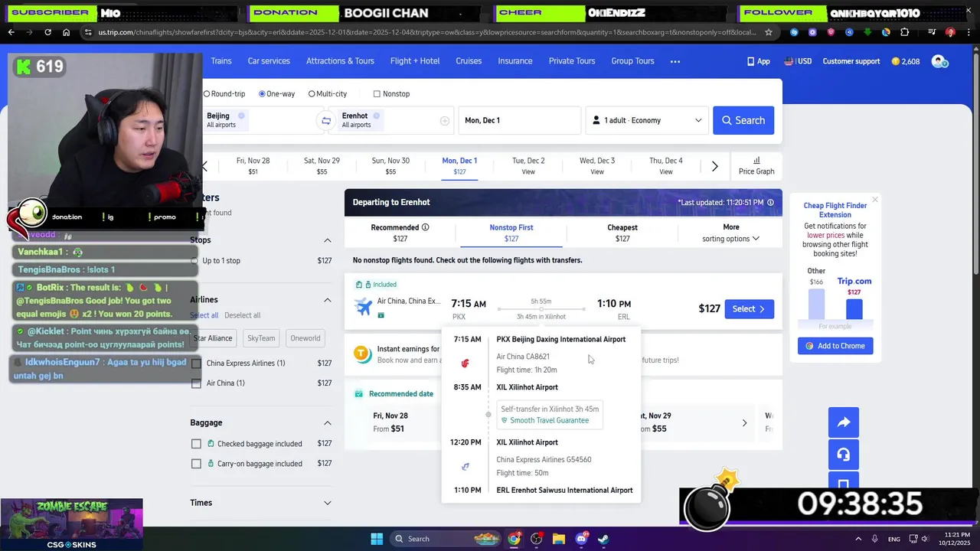
Task: Check the China Express Airlines filter
Action: click(x=196, y=364)
